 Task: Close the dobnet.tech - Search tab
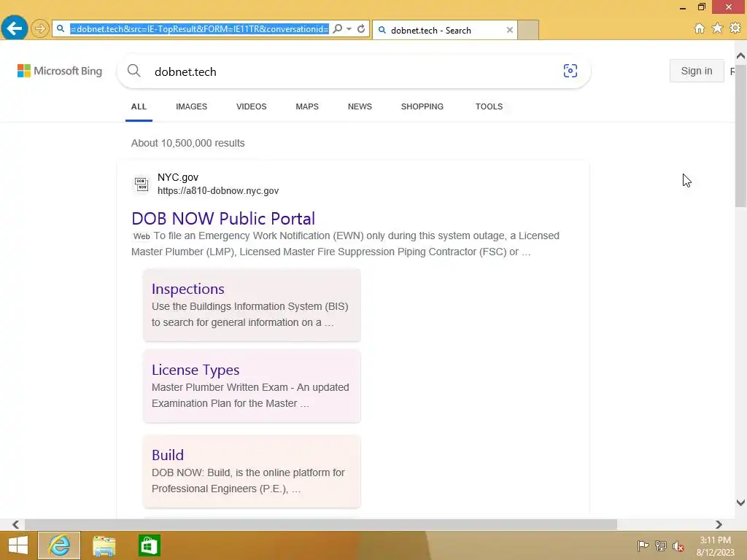509,30
